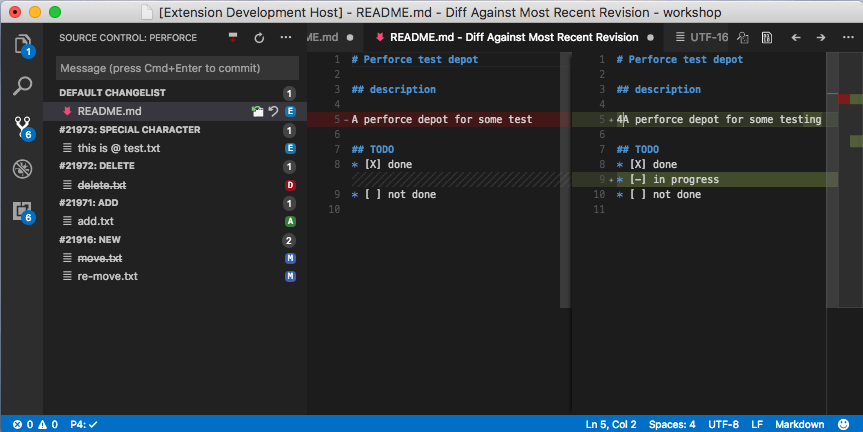Image resolution: width=863 pixels, height=432 pixels.
Task: Click the M badge for re-move.txt
Action: [290, 276]
